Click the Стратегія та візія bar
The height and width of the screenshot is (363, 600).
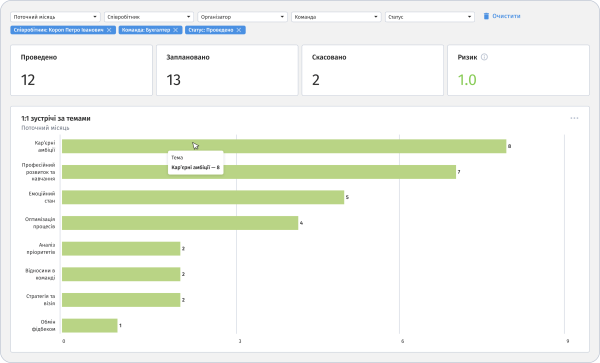tap(121, 300)
